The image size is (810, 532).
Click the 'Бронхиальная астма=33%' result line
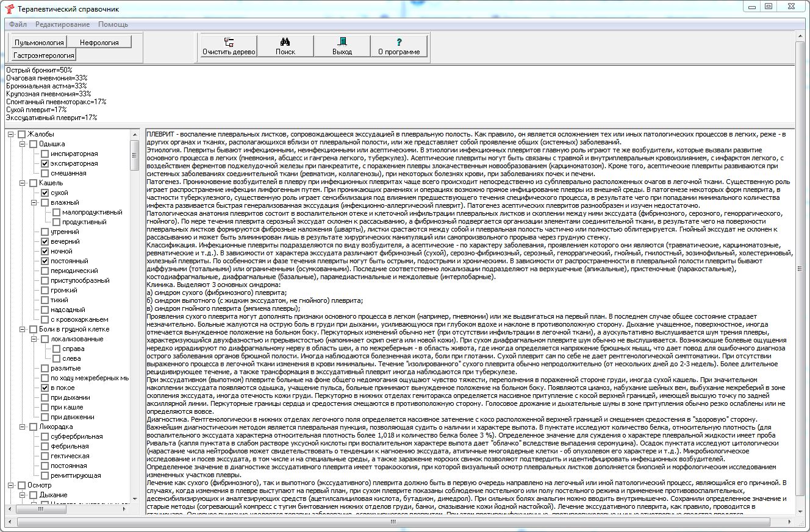(x=46, y=87)
